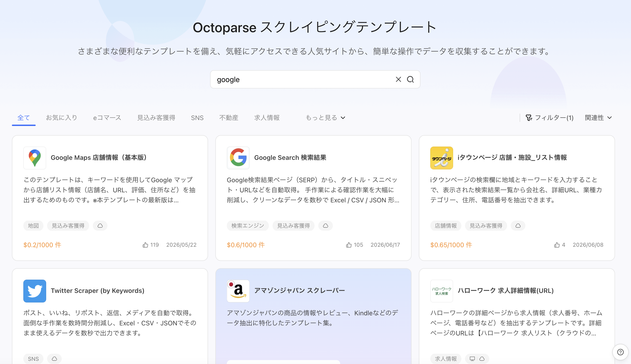Click thumbs-up icon beside 105 likes

click(349, 245)
